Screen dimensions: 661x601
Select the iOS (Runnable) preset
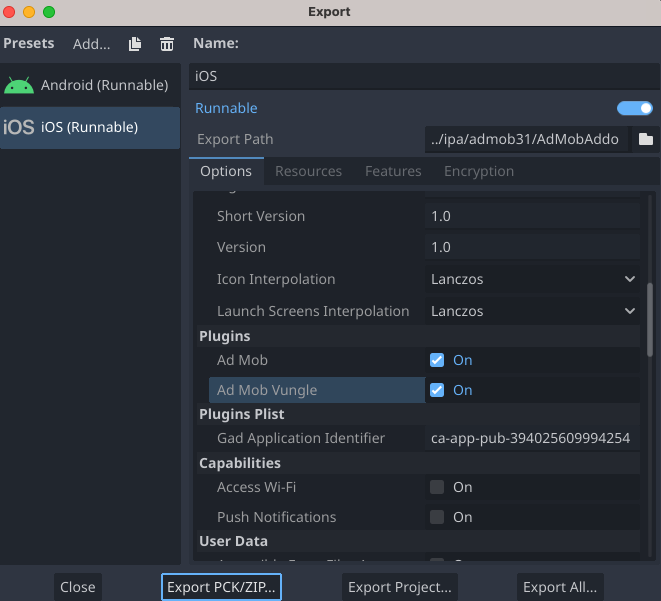point(90,128)
